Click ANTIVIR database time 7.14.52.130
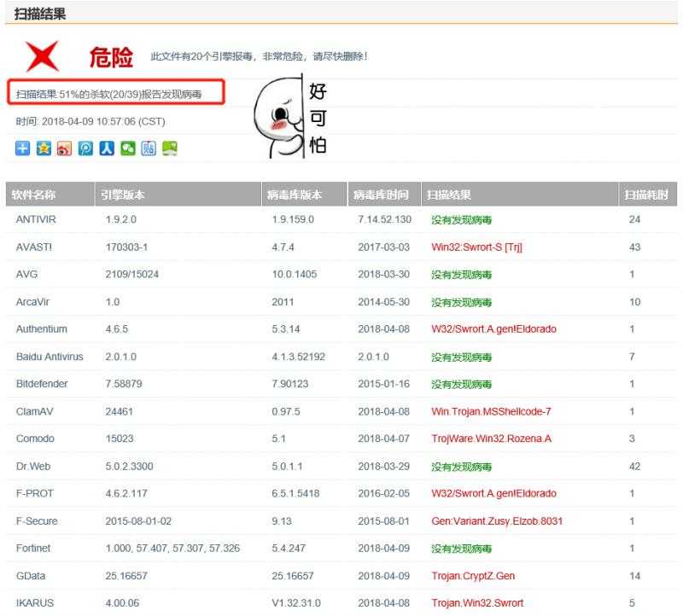The image size is (683, 616). [x=384, y=219]
